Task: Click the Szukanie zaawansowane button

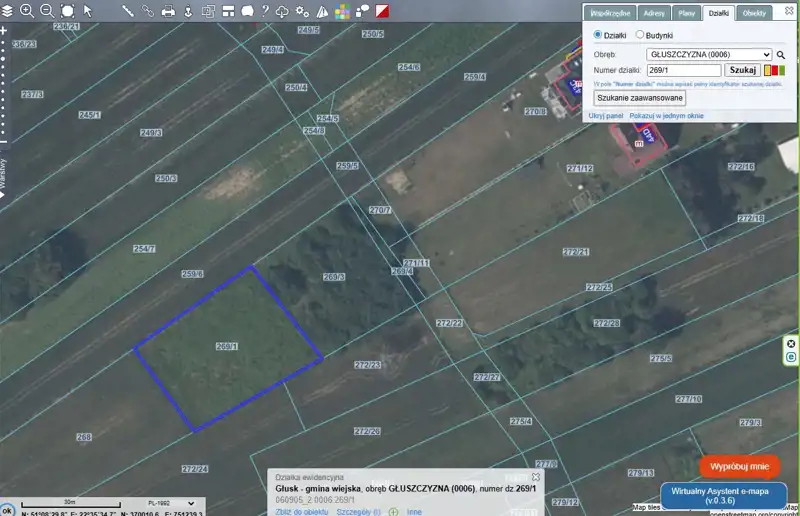Action: (x=640, y=98)
